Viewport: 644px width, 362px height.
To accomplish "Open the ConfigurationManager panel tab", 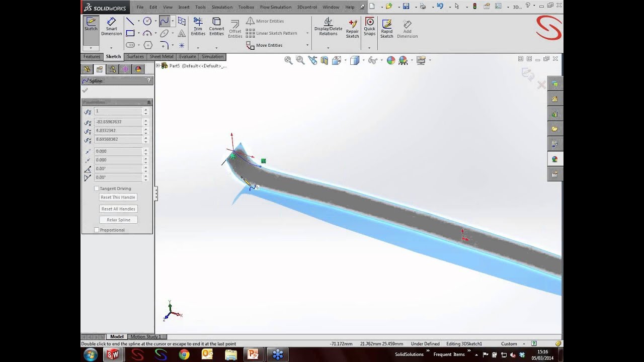I will 112,69.
